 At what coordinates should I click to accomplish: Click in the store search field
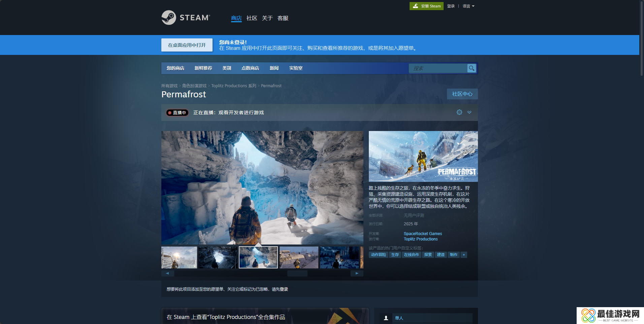(438, 68)
